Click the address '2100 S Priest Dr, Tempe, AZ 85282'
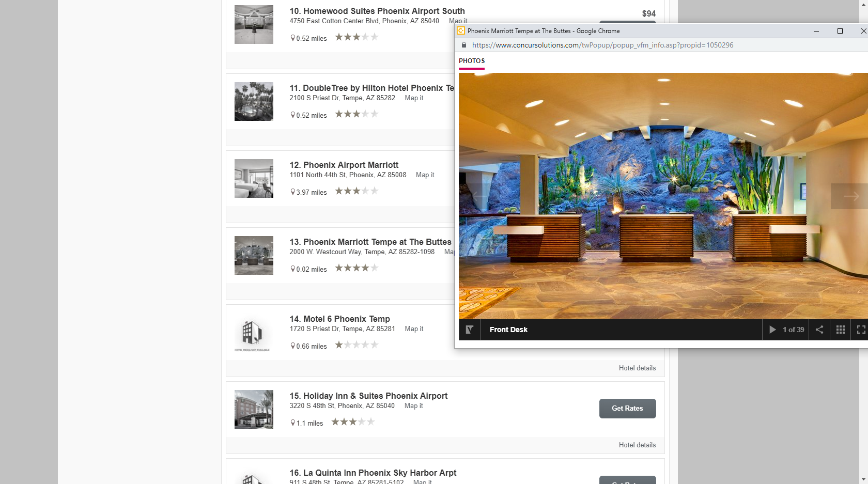868x484 pixels. tap(342, 98)
